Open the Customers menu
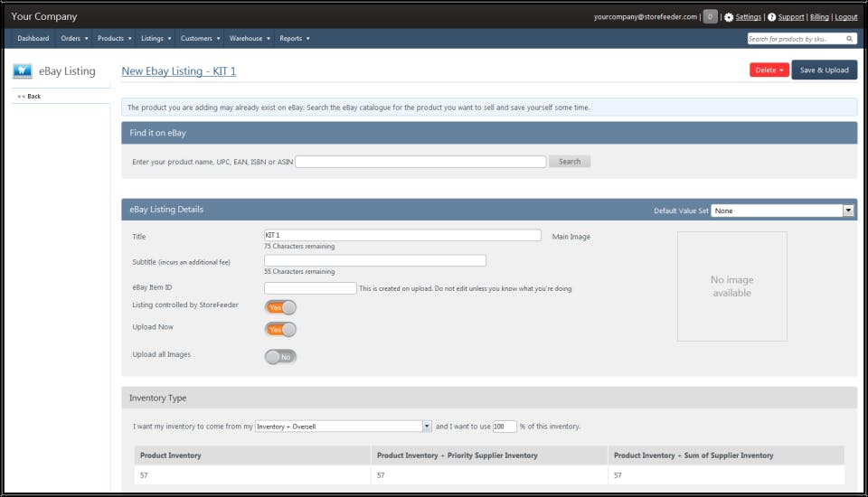868x497 pixels. pos(200,38)
